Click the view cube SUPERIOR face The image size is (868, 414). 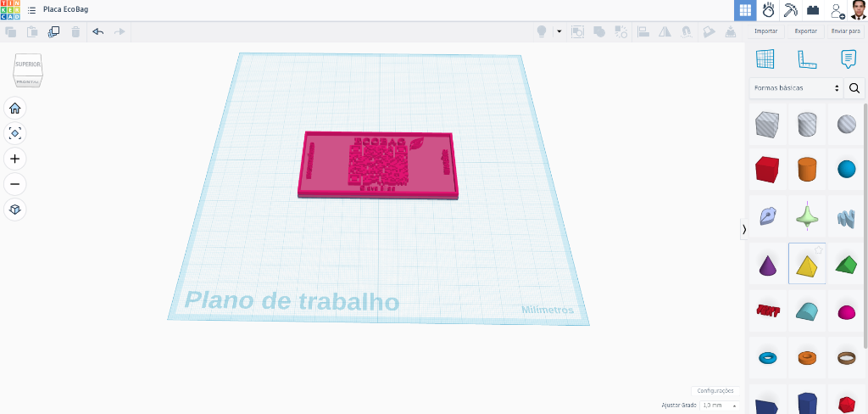tap(28, 64)
